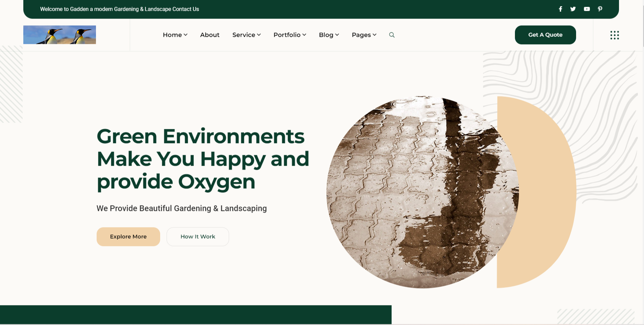This screenshot has width=644, height=325.
Task: Expand the Pages menu chevron
Action: tap(374, 35)
